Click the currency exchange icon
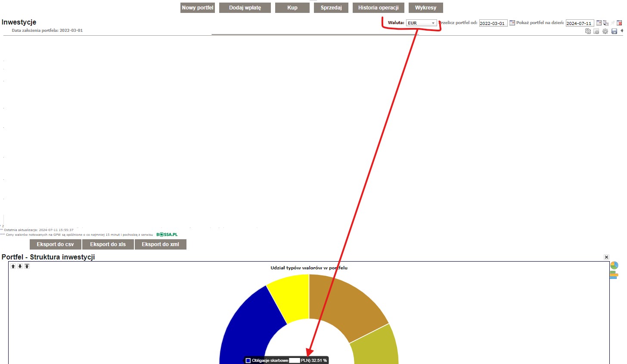This screenshot has height=364, width=627. click(588, 31)
